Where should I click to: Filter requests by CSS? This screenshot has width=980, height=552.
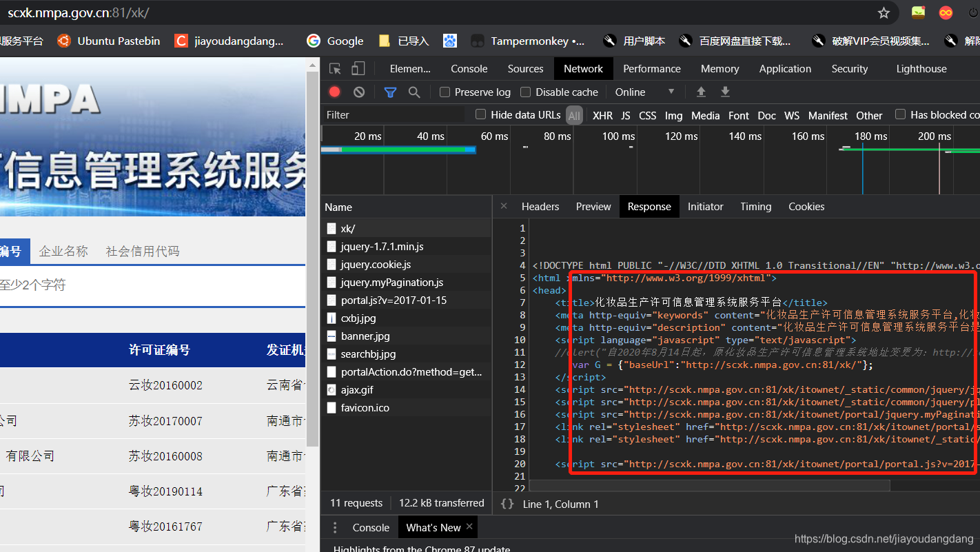coord(648,116)
